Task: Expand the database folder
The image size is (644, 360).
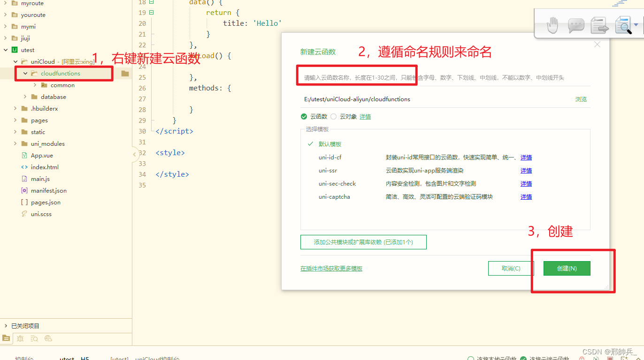Action: click(x=25, y=97)
